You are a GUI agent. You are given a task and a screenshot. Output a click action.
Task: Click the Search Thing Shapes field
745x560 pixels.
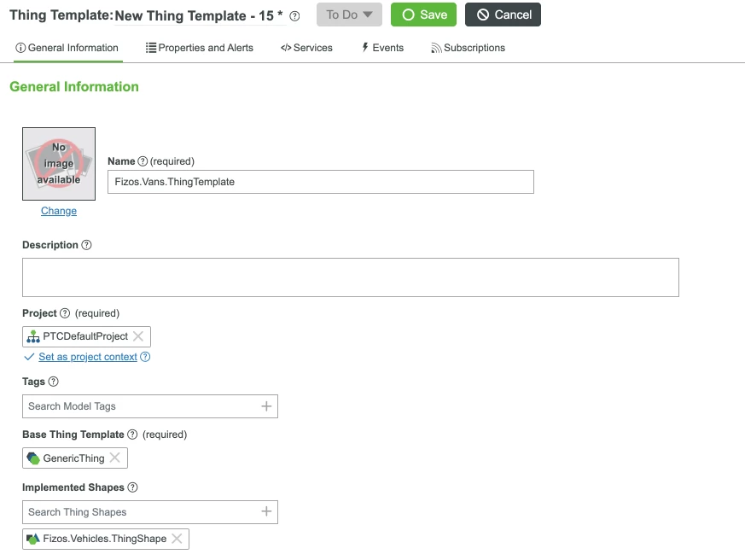[x=150, y=512]
